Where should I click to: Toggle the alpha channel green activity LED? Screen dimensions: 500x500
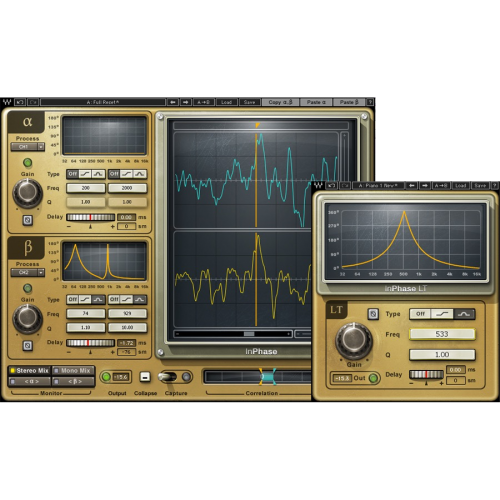coord(27,163)
